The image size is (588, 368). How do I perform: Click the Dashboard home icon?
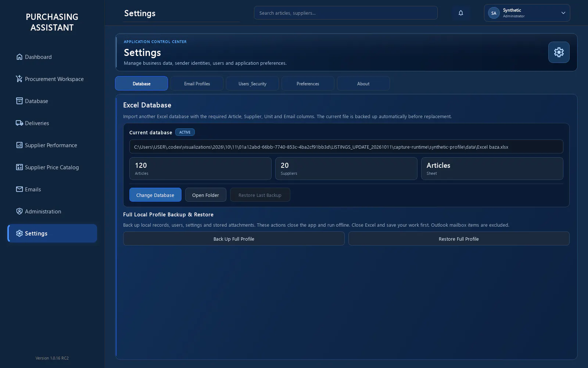pyautogui.click(x=19, y=57)
